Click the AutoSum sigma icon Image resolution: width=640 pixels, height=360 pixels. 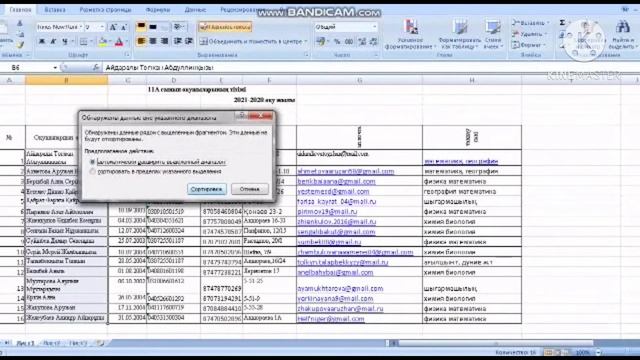(x=562, y=23)
